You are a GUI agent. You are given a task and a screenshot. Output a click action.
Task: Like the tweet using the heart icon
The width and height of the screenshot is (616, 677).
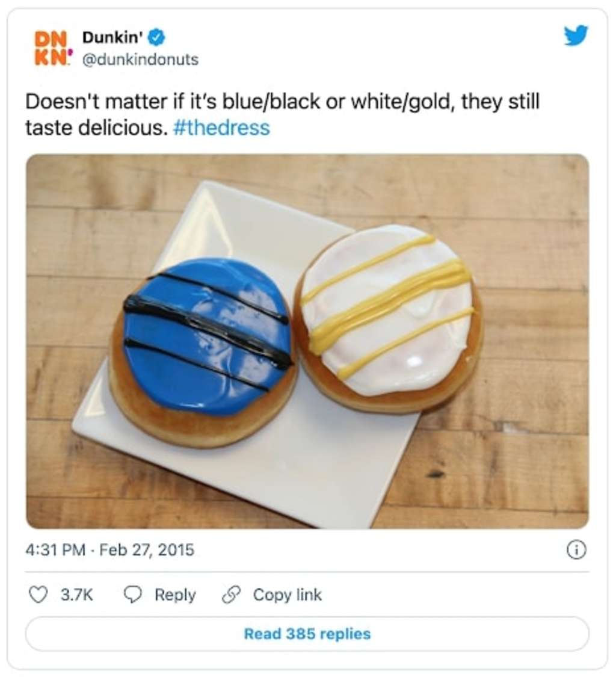click(x=39, y=595)
